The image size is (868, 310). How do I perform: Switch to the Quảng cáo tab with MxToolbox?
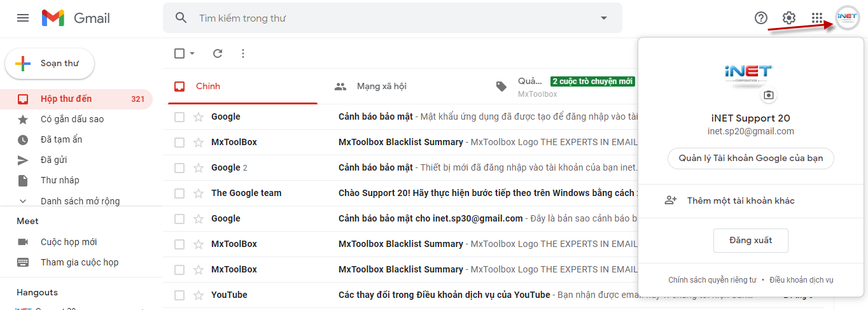[564, 86]
